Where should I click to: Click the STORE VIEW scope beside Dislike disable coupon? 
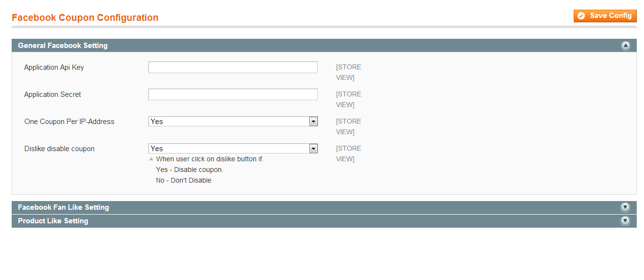[x=349, y=154]
